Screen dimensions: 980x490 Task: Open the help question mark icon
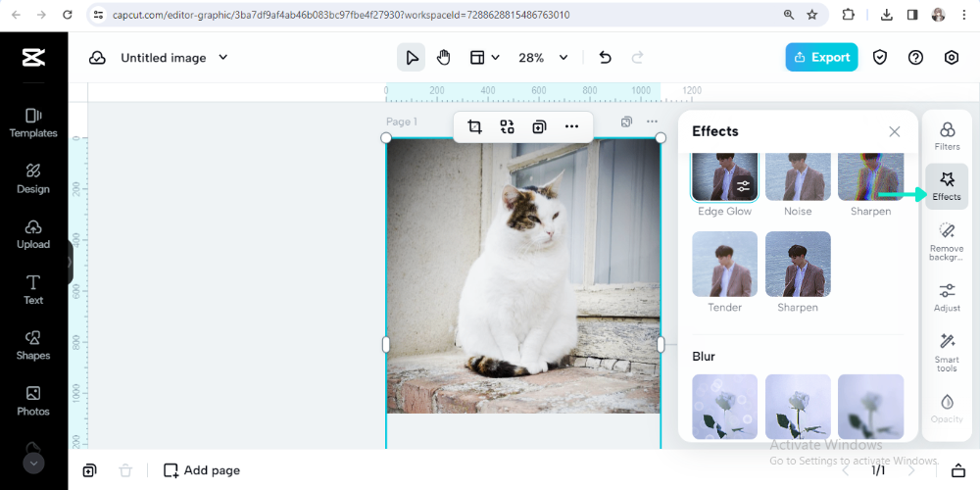click(915, 58)
